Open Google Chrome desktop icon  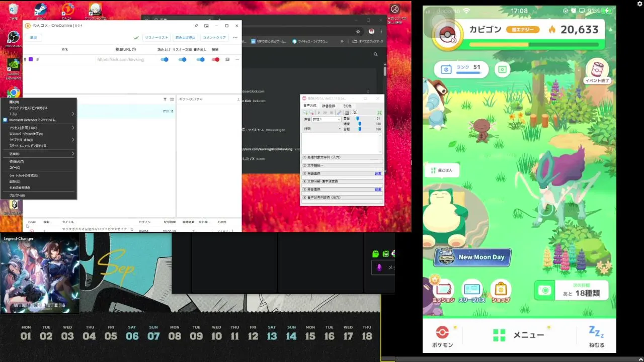[13, 93]
